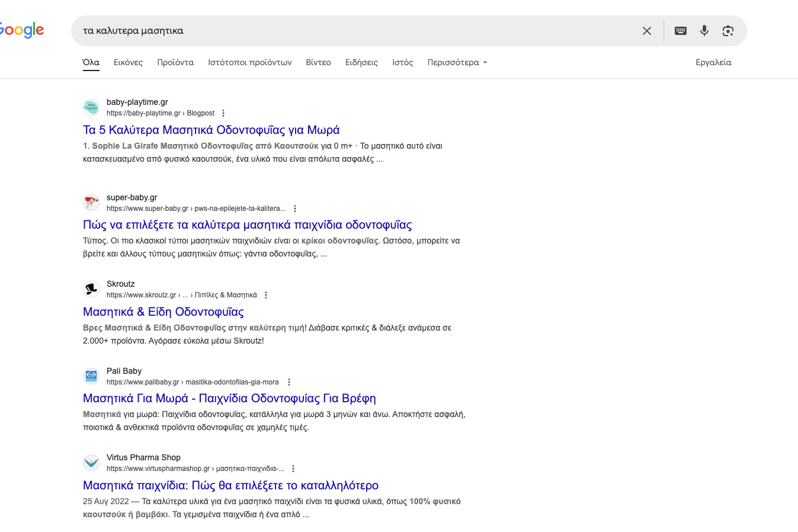Click baby-playtime.gr site name

point(137,102)
